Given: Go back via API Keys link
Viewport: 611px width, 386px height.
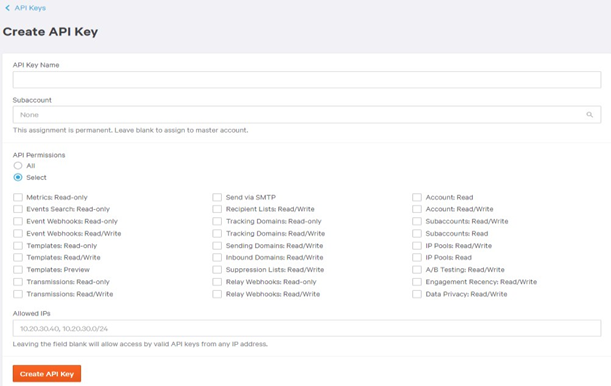Looking at the screenshot, I should click(x=30, y=8).
